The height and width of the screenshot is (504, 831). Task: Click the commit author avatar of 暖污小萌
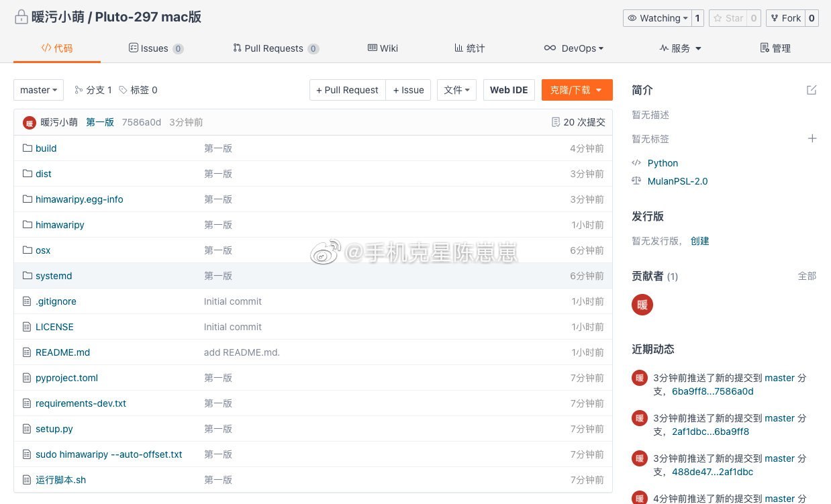[x=30, y=123]
